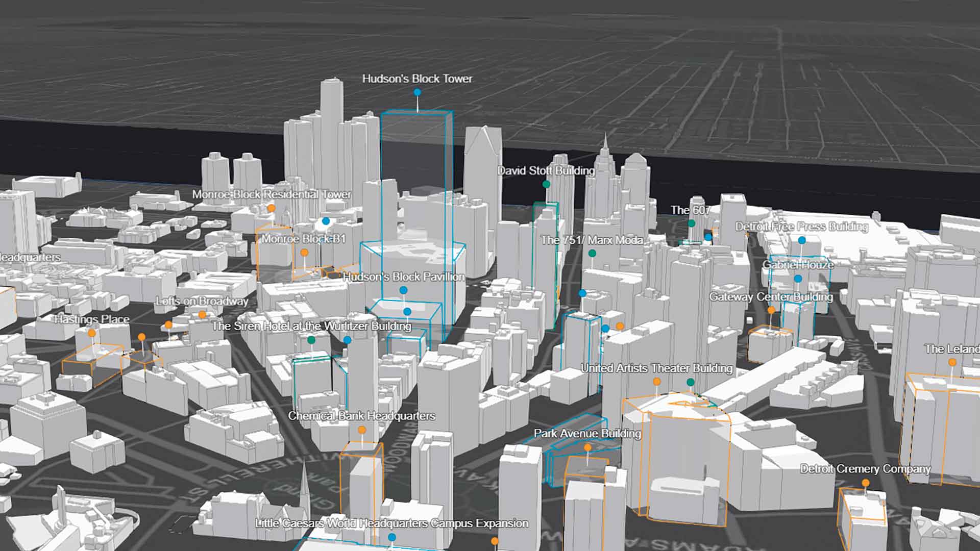Select the blue Detroit Free Press Building pin
Image resolution: width=980 pixels, height=551 pixels.
click(x=802, y=240)
